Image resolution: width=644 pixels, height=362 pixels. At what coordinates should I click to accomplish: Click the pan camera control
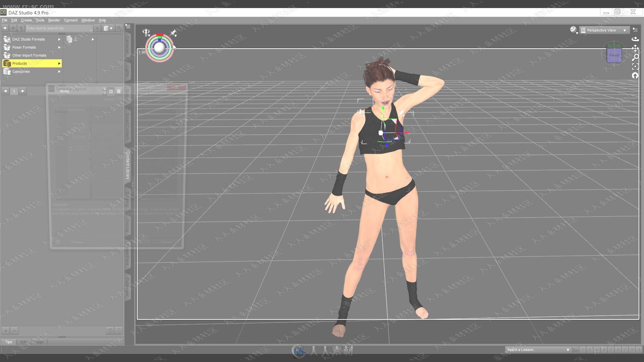point(635,49)
